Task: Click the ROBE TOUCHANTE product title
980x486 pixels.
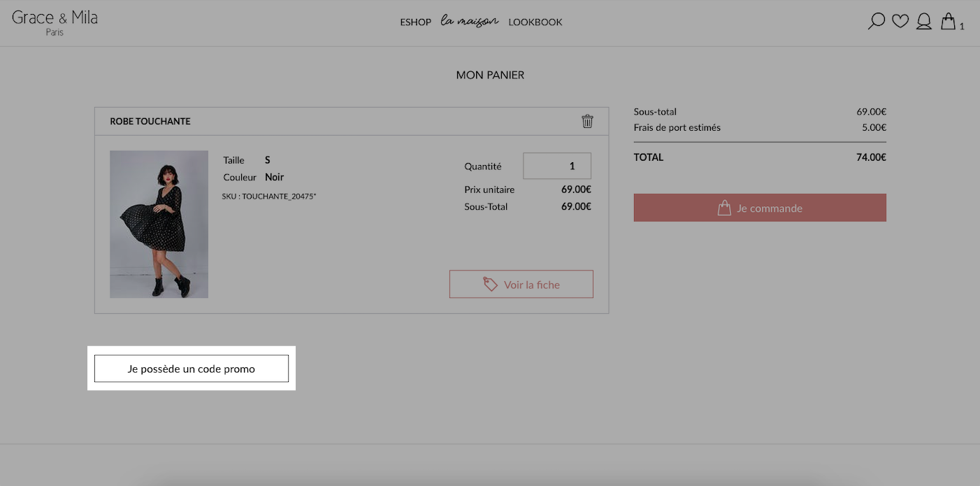Action: point(150,122)
